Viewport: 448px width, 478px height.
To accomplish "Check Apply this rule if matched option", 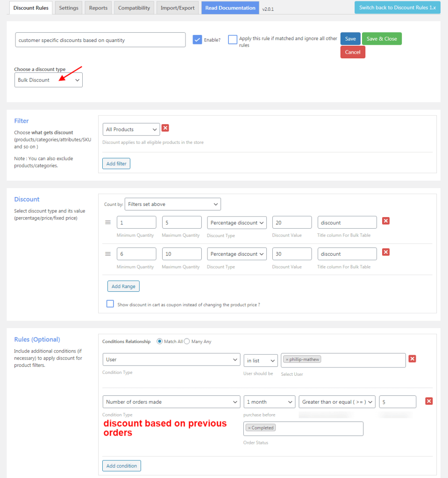I will click(x=233, y=40).
